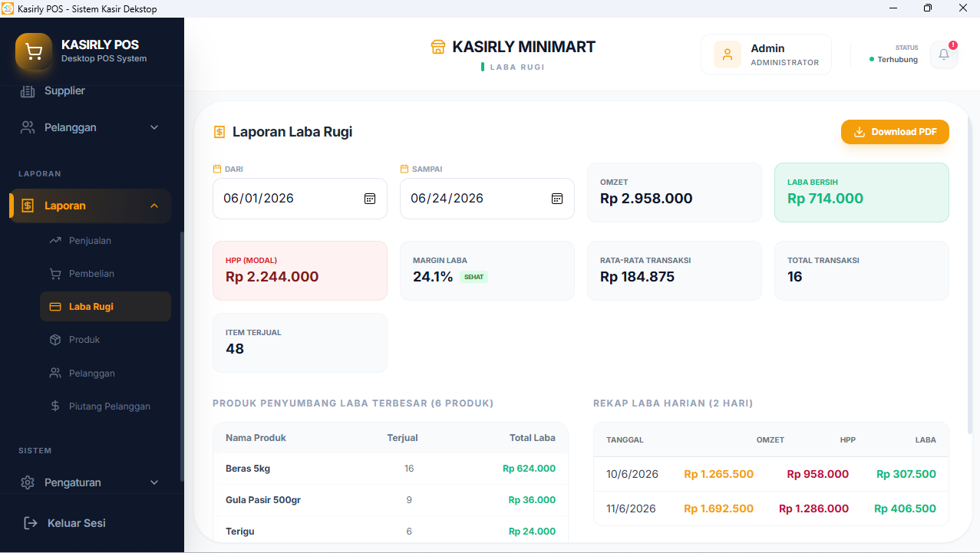This screenshot has width=980, height=553.
Task: Open the Admin administrator profile card
Action: tap(766, 54)
